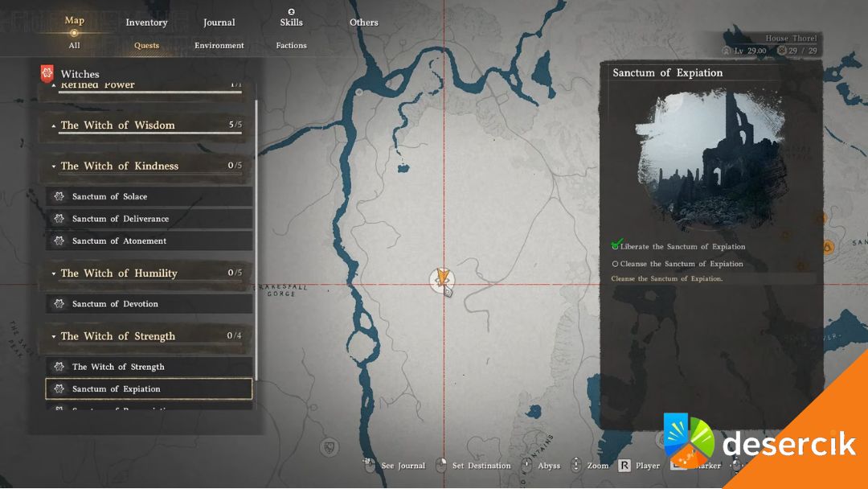Toggle the Liberate the Sanctum objective checkmark
This screenshot has height=489, width=868.
point(616,246)
